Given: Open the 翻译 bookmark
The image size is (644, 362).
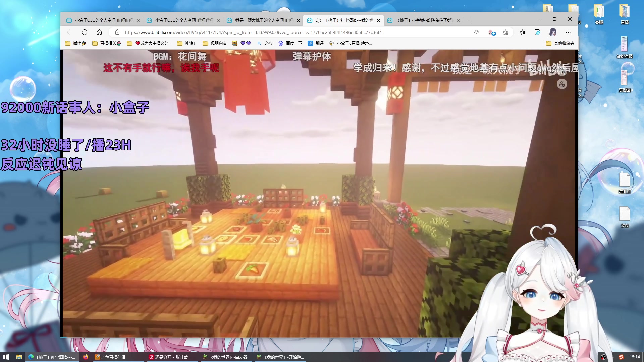Looking at the screenshot, I should point(316,43).
